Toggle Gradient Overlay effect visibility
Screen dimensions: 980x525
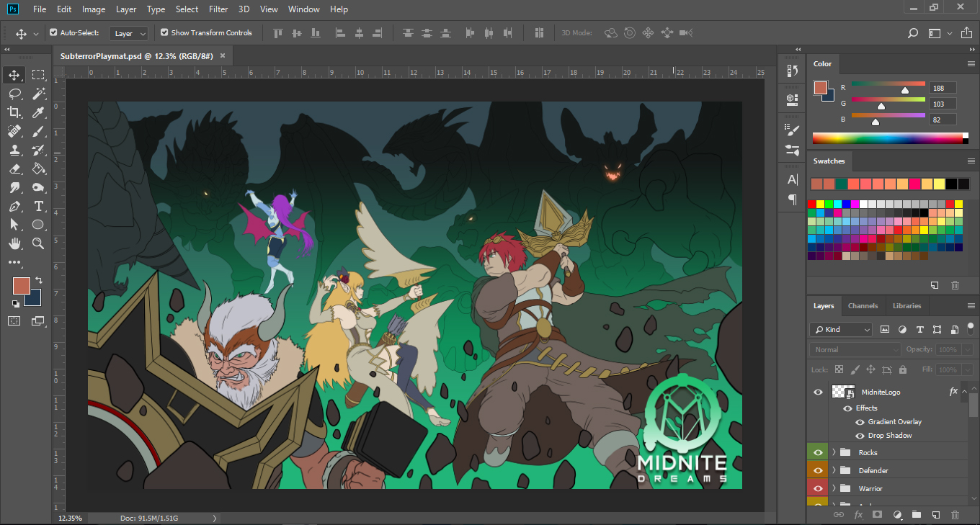(860, 422)
